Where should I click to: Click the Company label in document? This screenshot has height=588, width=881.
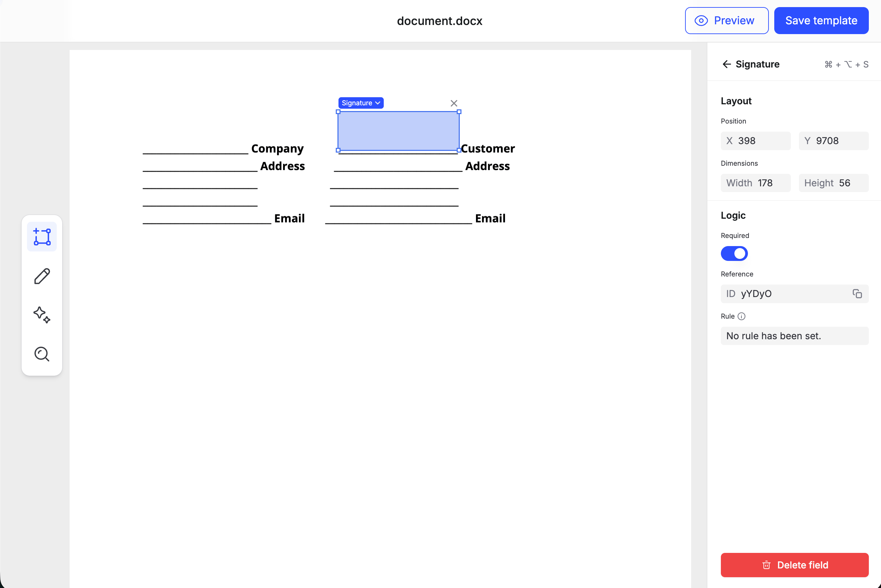tap(277, 149)
